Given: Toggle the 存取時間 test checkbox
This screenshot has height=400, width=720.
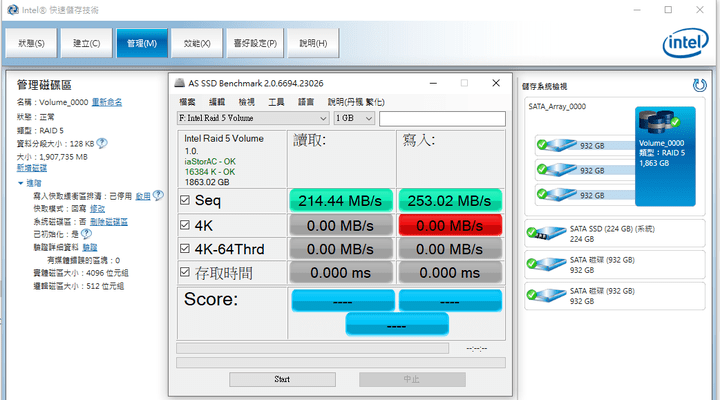Looking at the screenshot, I should (185, 272).
